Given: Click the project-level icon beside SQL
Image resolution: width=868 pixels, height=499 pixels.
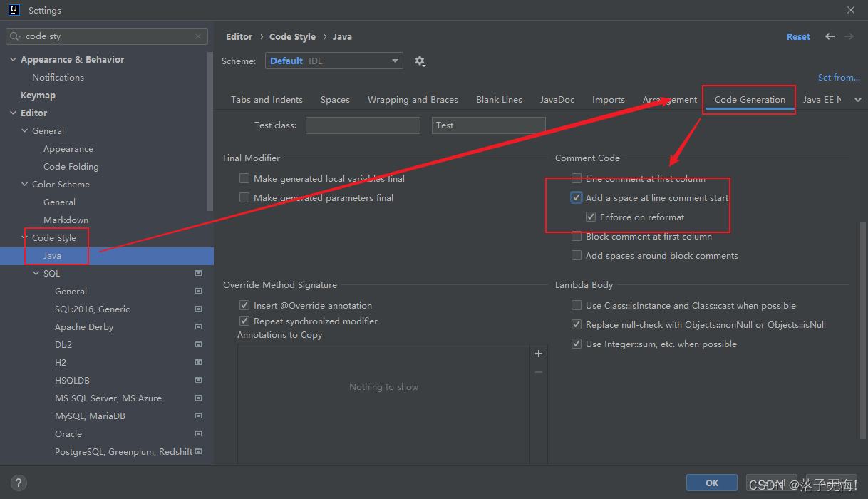Looking at the screenshot, I should [199, 273].
